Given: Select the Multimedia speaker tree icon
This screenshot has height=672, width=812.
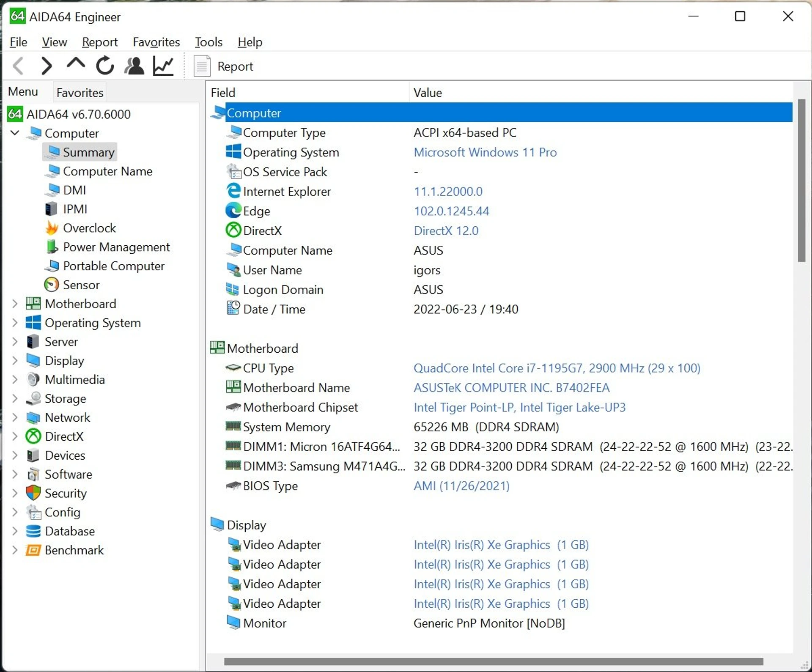Looking at the screenshot, I should pyautogui.click(x=33, y=379).
